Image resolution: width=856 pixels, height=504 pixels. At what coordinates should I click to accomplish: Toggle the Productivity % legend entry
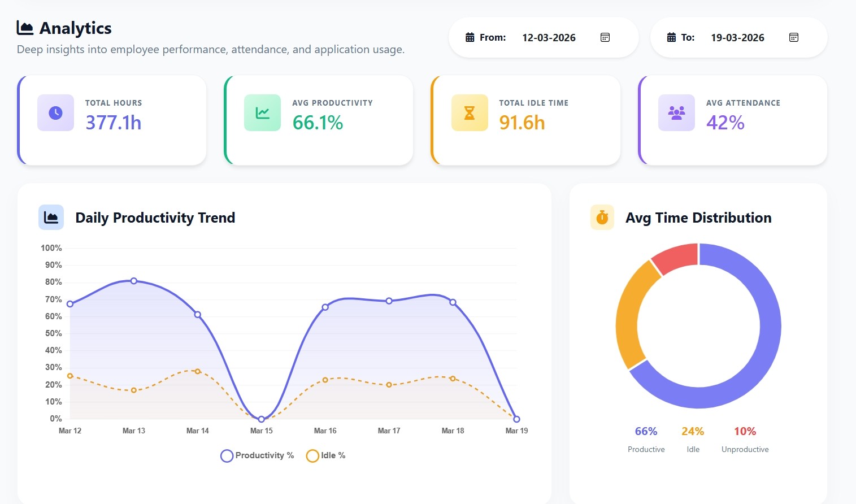click(257, 455)
